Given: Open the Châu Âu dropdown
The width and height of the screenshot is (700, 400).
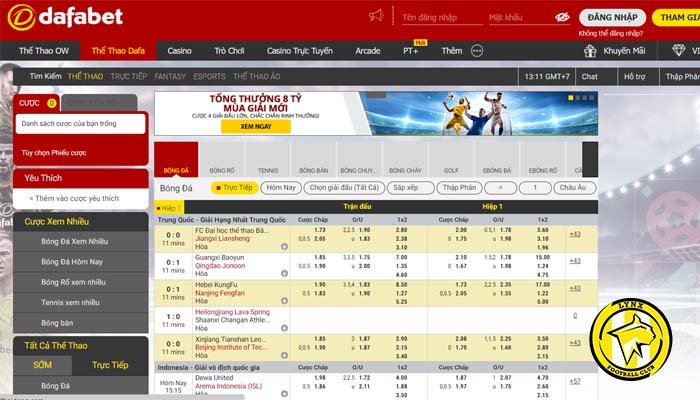Looking at the screenshot, I should tap(575, 188).
